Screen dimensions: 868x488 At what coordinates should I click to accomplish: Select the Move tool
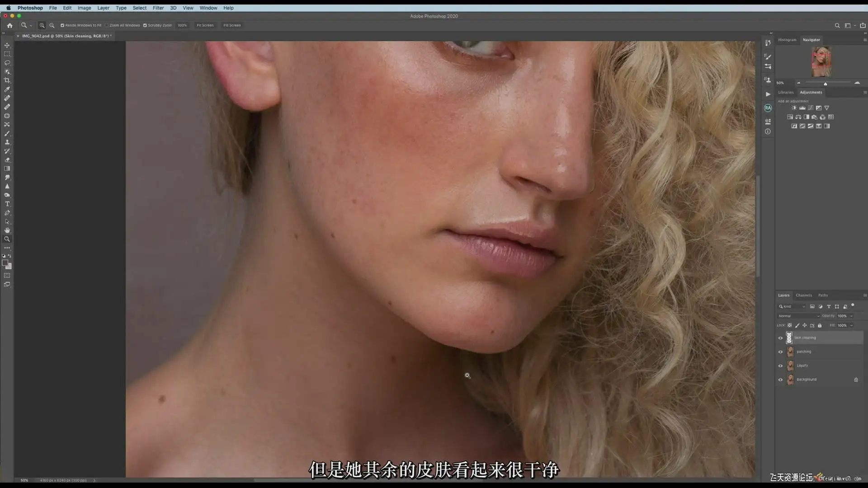pos(7,45)
